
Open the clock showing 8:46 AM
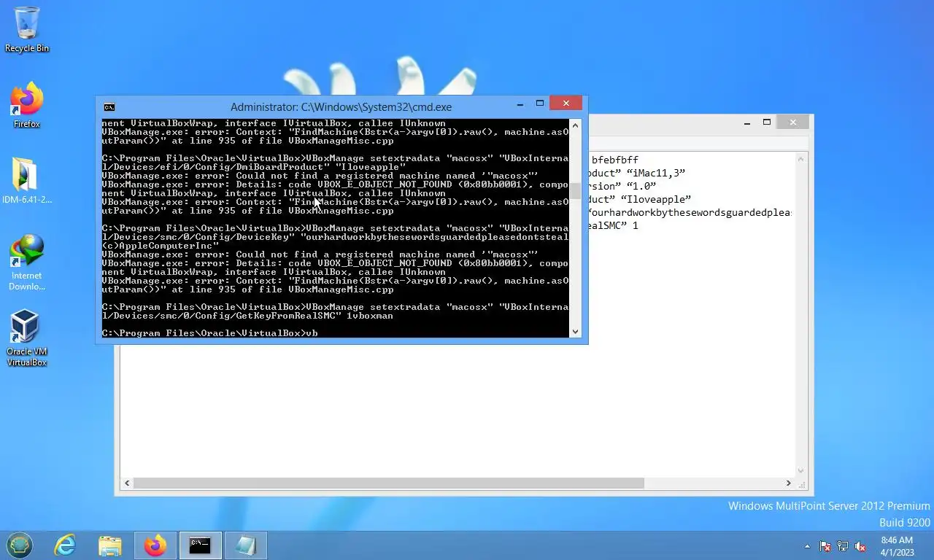coord(897,546)
